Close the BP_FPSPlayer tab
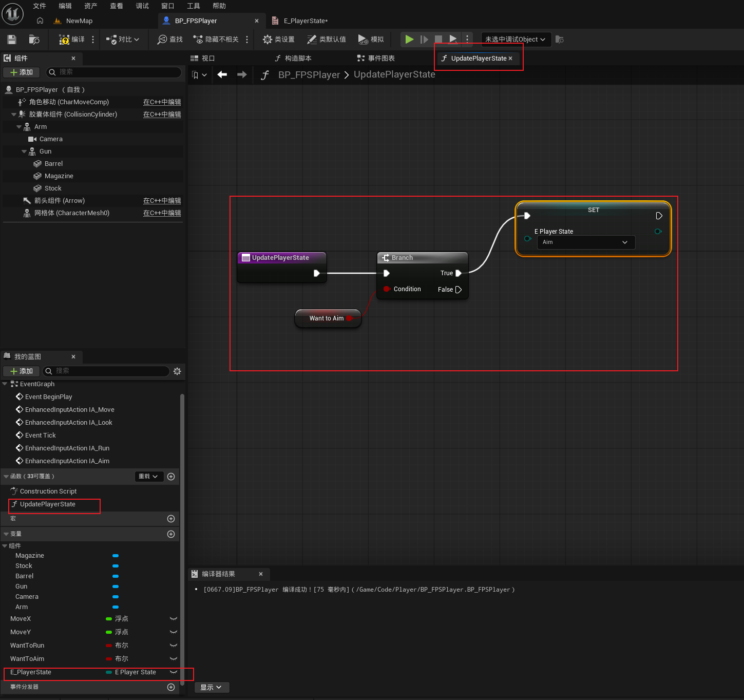This screenshot has width=744, height=700. [x=257, y=21]
